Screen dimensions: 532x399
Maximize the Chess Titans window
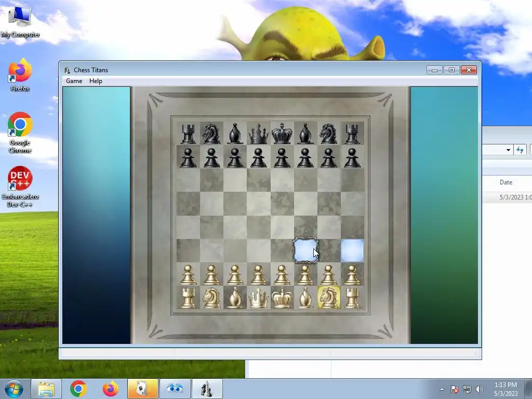(451, 70)
